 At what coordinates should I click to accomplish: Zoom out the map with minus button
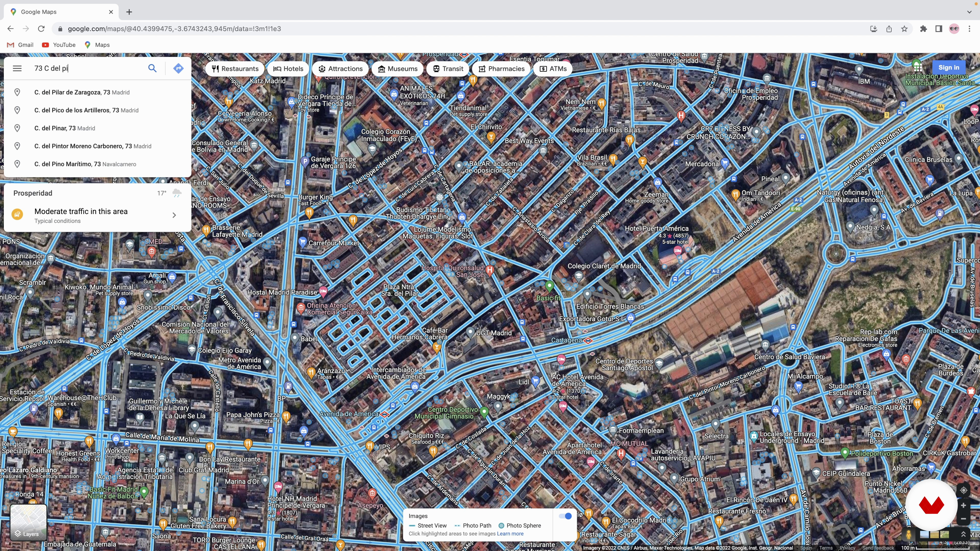tap(963, 519)
